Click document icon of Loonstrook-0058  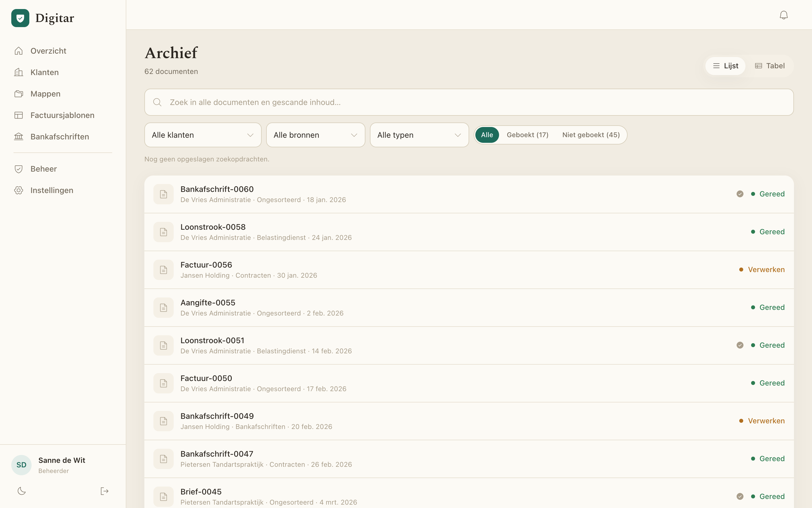(164, 232)
